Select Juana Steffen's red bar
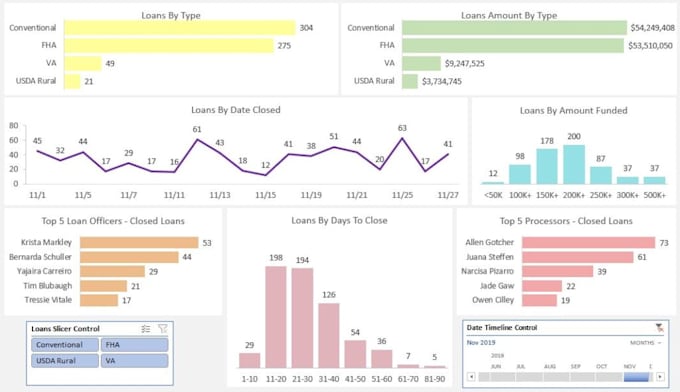 pyautogui.click(x=578, y=257)
